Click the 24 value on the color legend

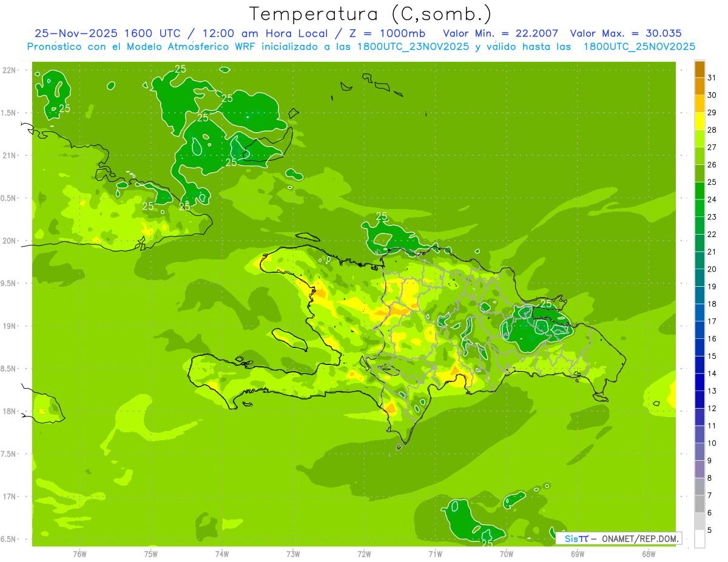point(712,199)
